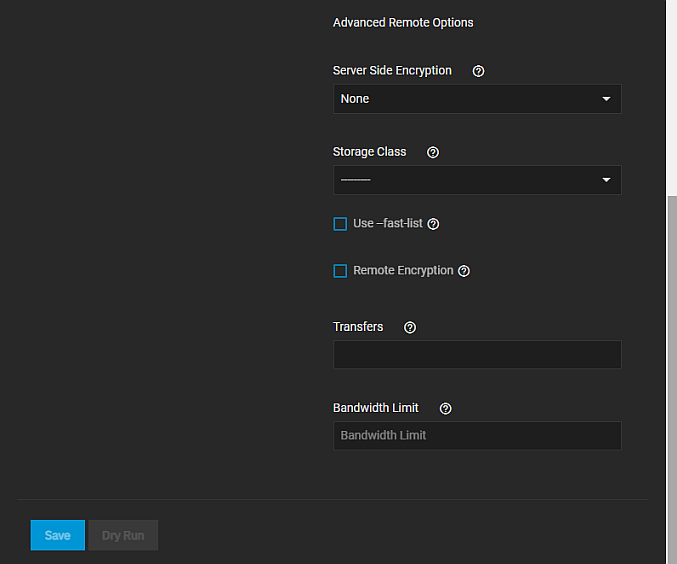Click the Use --fast-list label text

click(388, 224)
